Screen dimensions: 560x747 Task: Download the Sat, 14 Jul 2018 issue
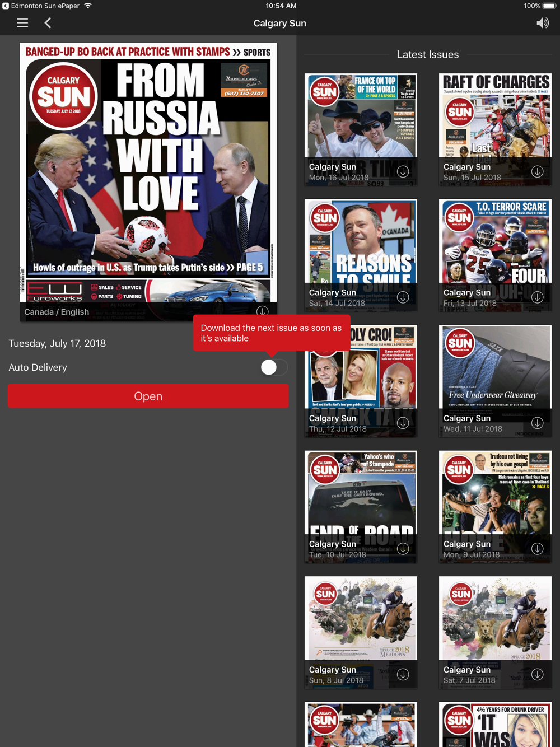[403, 297]
